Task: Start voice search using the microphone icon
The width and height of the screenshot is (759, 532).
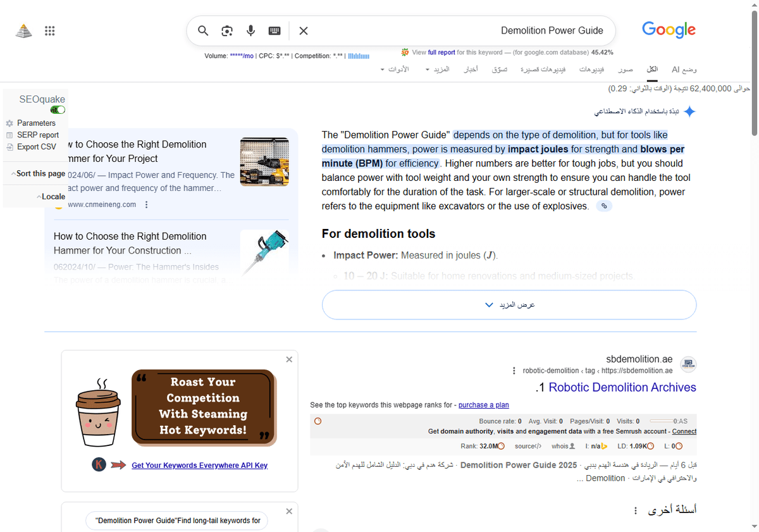Action: (250, 30)
